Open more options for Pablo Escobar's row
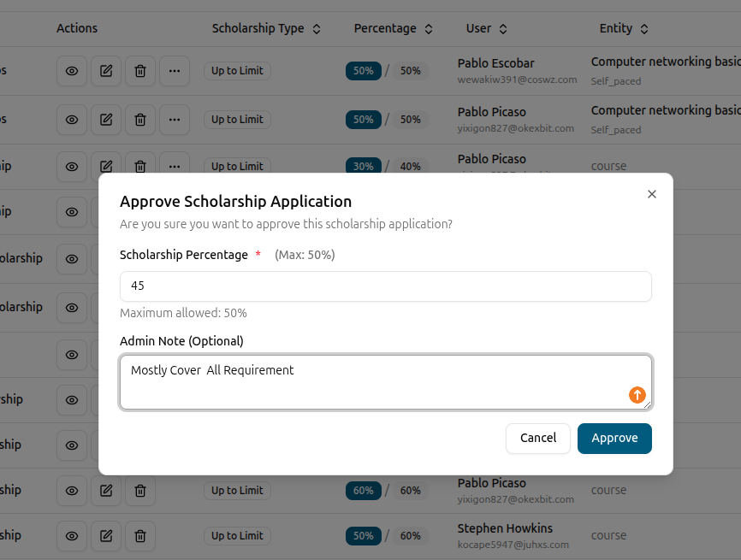 (x=175, y=71)
